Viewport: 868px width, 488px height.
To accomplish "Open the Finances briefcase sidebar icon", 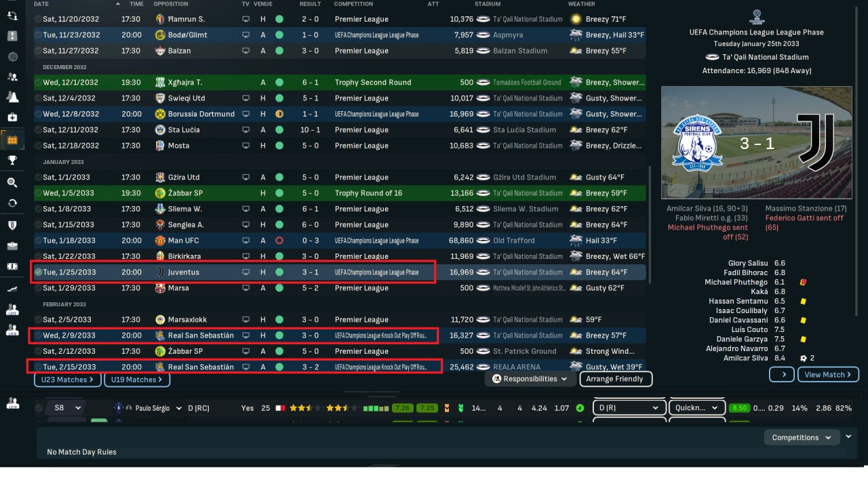I will (x=12, y=245).
